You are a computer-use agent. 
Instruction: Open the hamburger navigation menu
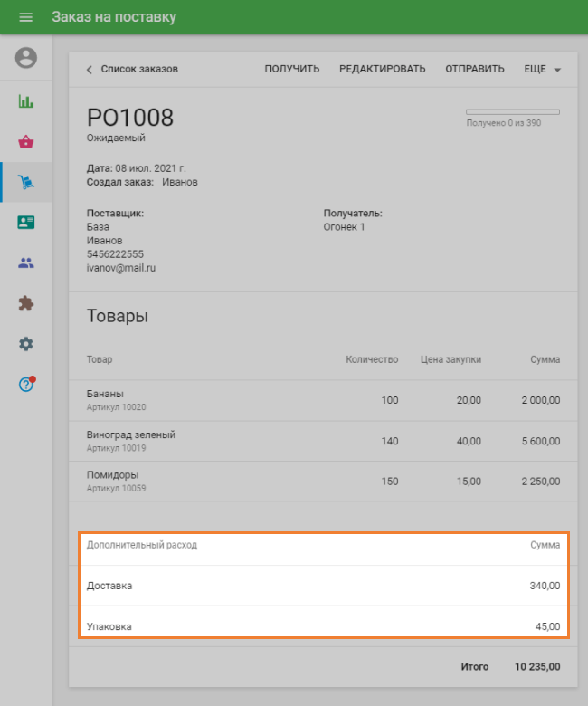(x=25, y=17)
